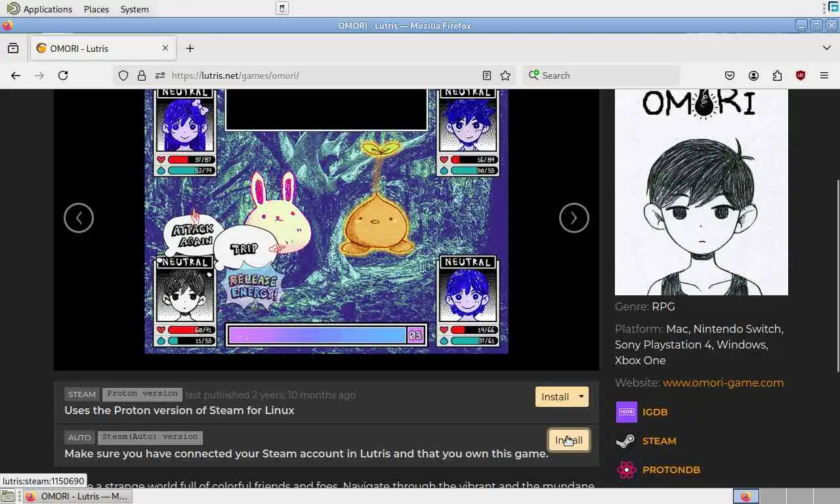This screenshot has width=840, height=504.
Task: Open the System menu
Action: point(135,9)
